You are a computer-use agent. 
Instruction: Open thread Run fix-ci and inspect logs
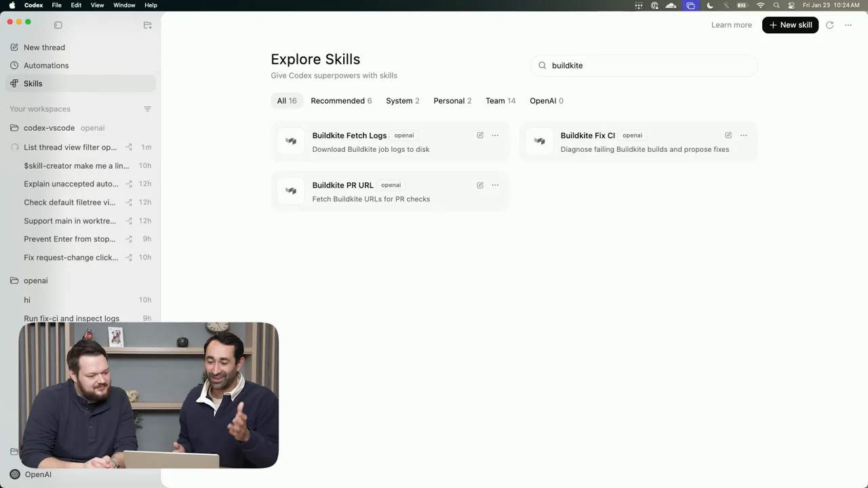[80, 318]
